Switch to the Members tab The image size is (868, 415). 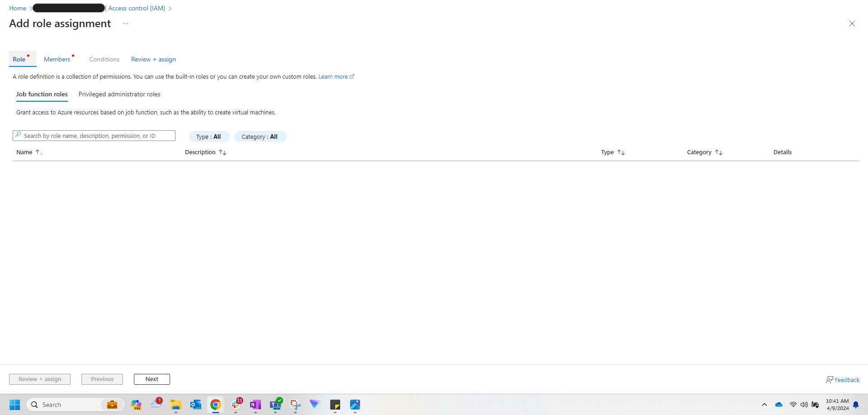[57, 59]
